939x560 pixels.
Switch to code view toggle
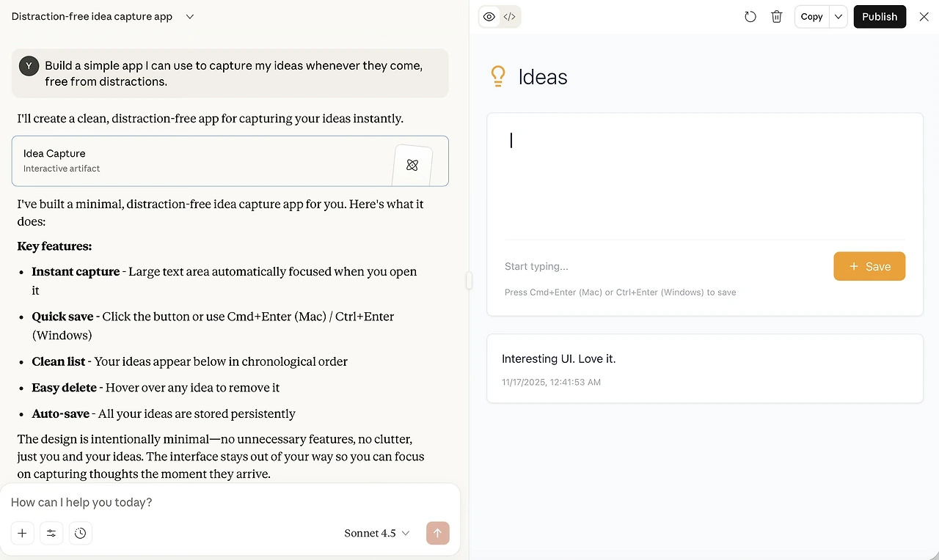click(510, 17)
